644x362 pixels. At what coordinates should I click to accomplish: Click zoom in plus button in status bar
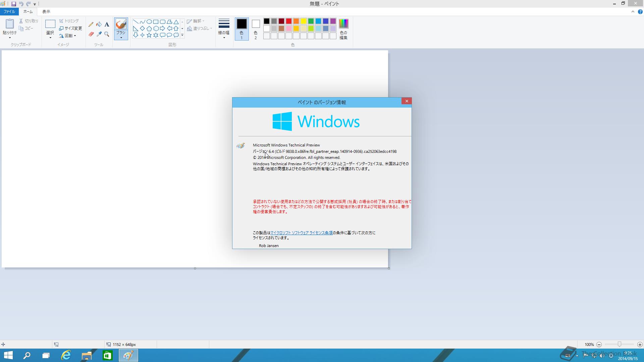[x=640, y=345]
